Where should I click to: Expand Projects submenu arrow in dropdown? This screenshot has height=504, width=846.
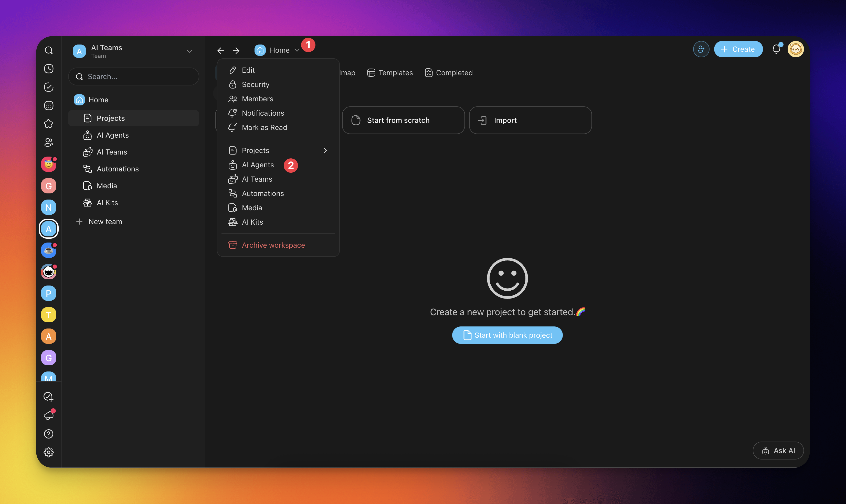(325, 150)
